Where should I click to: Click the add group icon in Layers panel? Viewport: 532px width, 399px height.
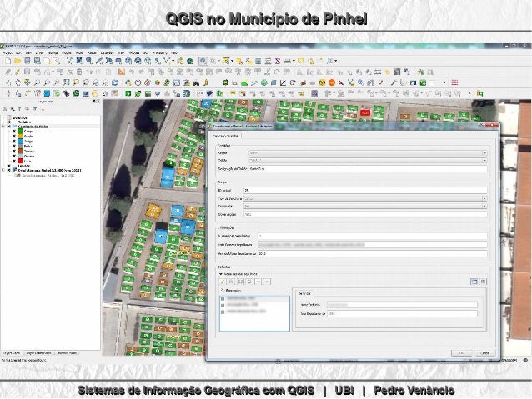tap(5, 109)
